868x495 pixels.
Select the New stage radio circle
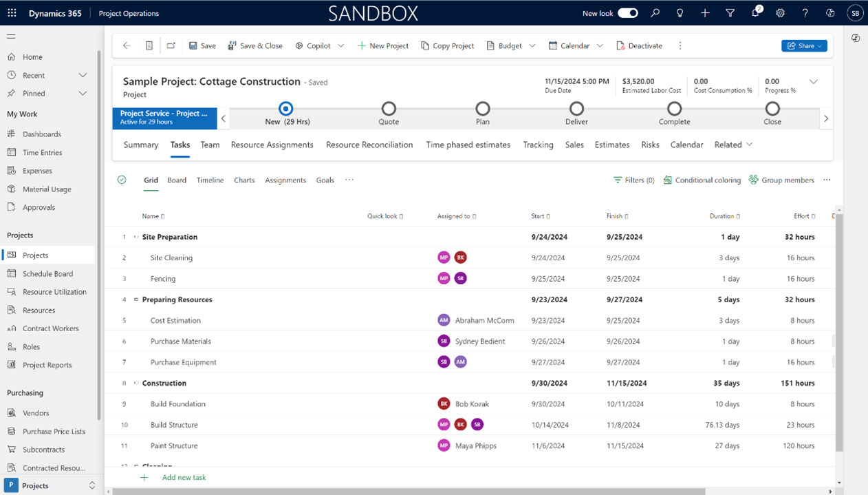point(286,108)
